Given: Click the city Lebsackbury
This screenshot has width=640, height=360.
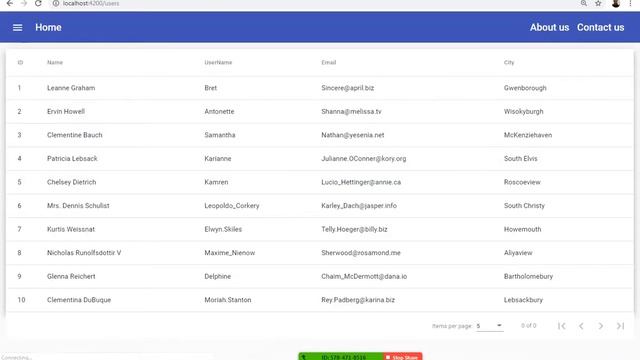Looking at the screenshot, I should [523, 300].
